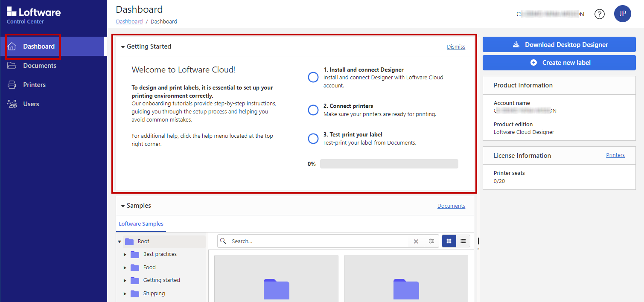Open Documents in the sidebar
644x302 pixels.
(x=39, y=66)
